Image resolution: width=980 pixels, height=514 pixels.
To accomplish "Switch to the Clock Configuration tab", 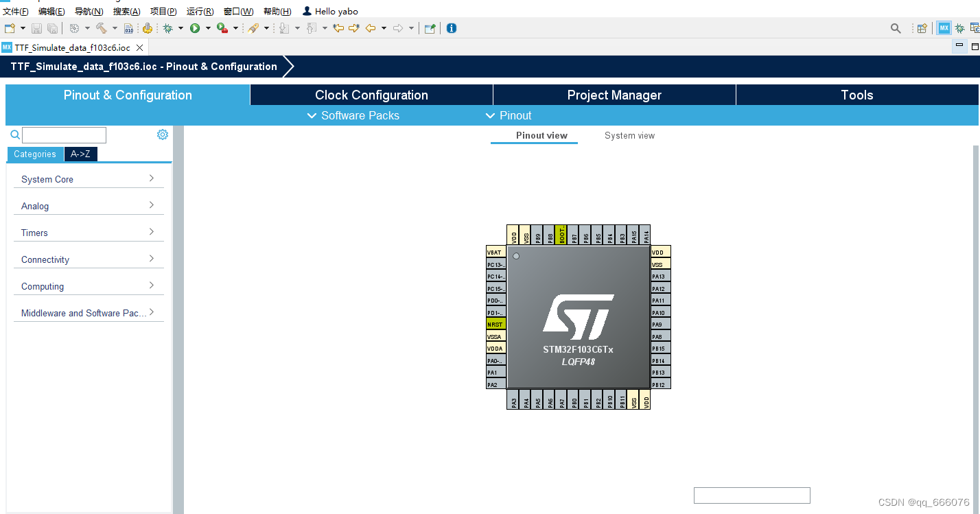I will point(371,94).
